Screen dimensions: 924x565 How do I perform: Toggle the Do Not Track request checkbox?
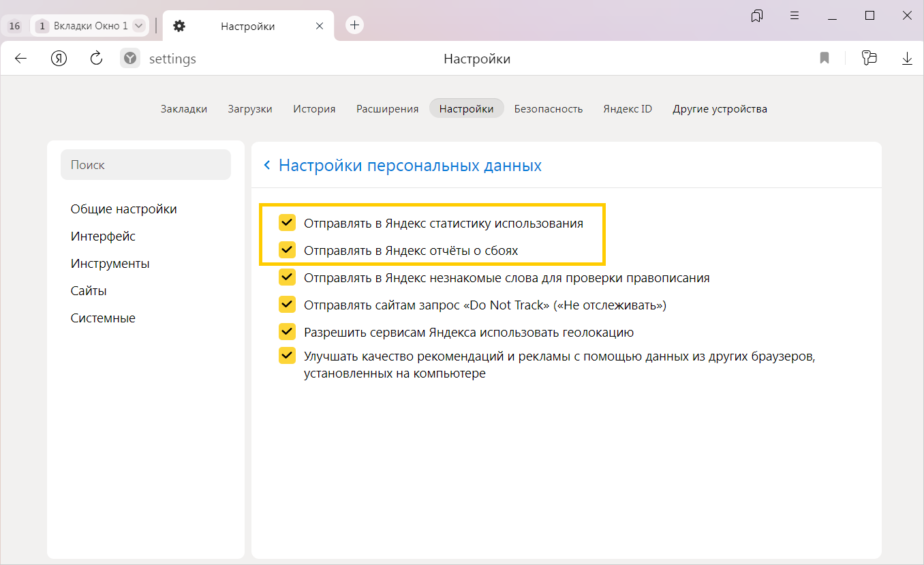pyautogui.click(x=287, y=305)
